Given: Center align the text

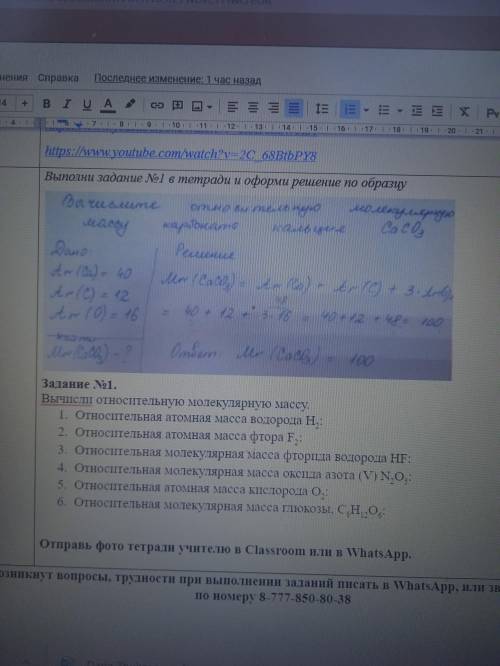Looking at the screenshot, I should click(253, 107).
